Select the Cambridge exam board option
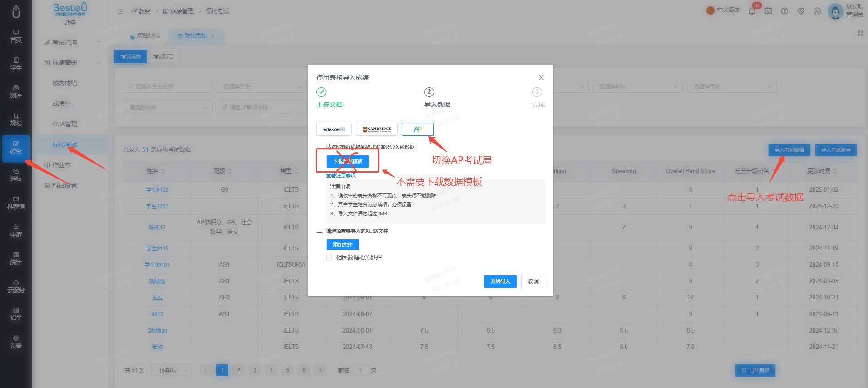This screenshot has width=868, height=388. (x=377, y=129)
